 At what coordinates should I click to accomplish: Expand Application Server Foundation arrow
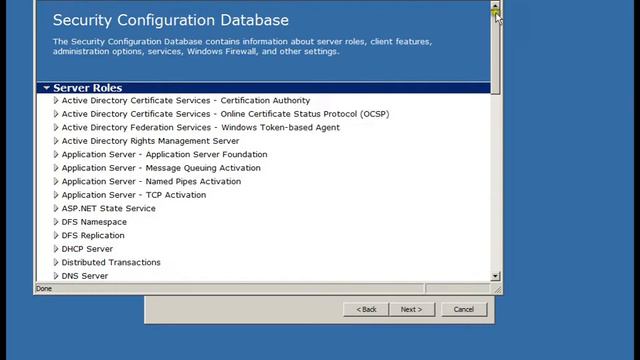pyautogui.click(x=56, y=154)
